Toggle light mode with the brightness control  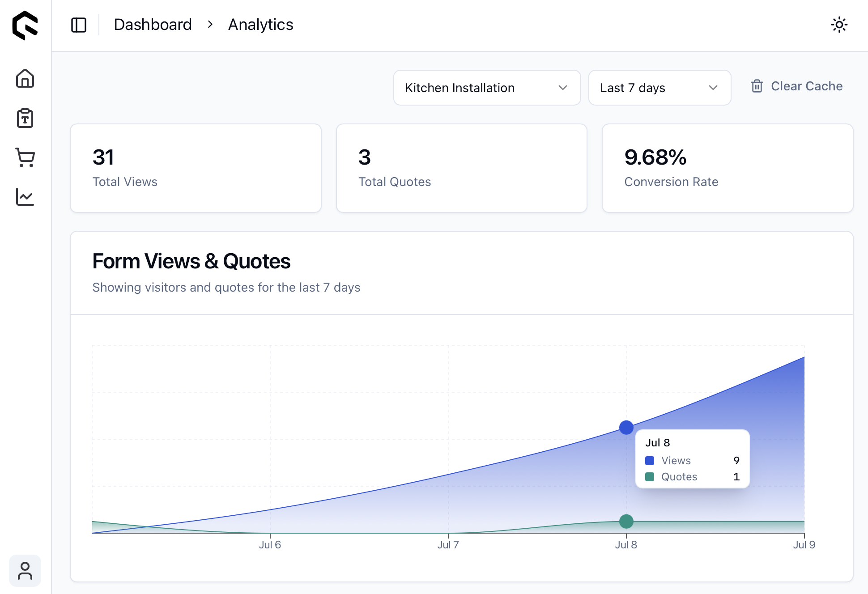point(839,25)
